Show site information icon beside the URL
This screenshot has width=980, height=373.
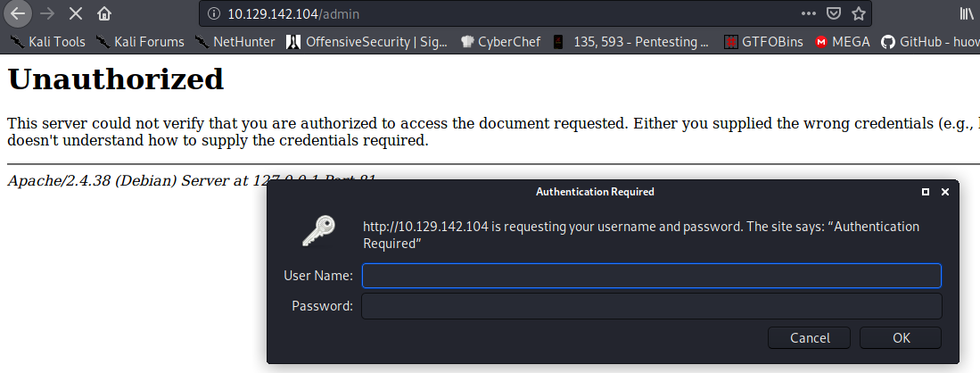coord(212,13)
